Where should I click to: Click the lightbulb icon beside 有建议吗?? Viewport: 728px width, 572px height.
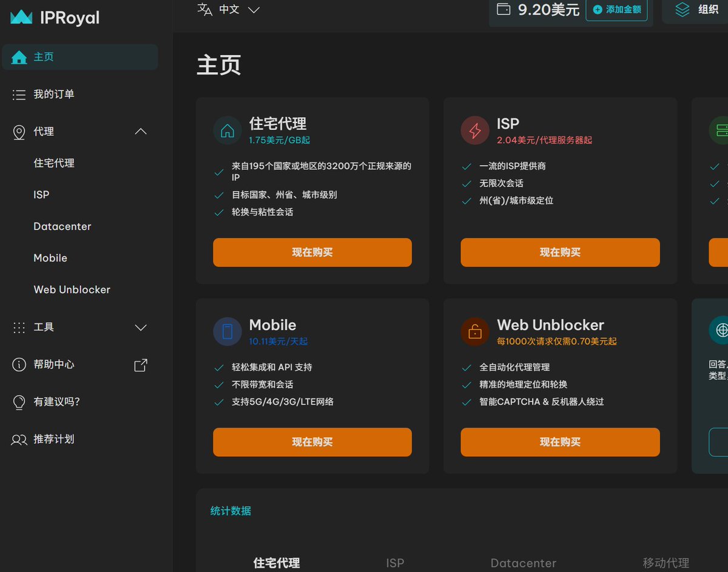(x=19, y=402)
